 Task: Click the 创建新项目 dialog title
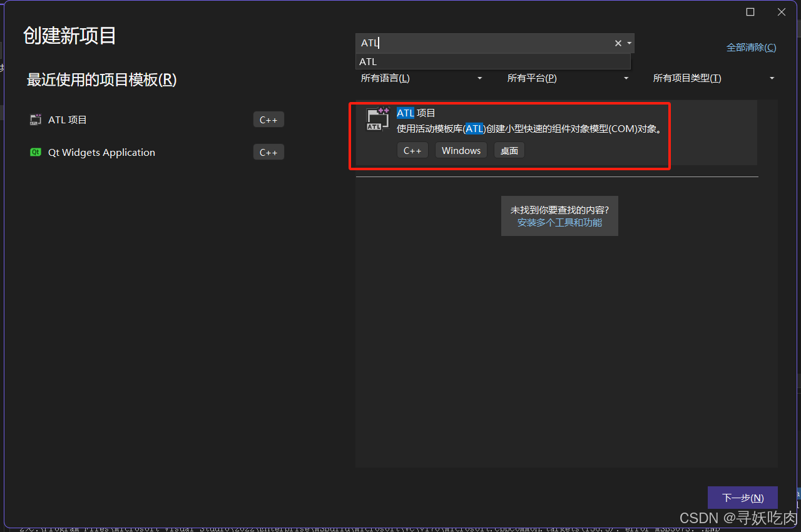click(x=69, y=36)
